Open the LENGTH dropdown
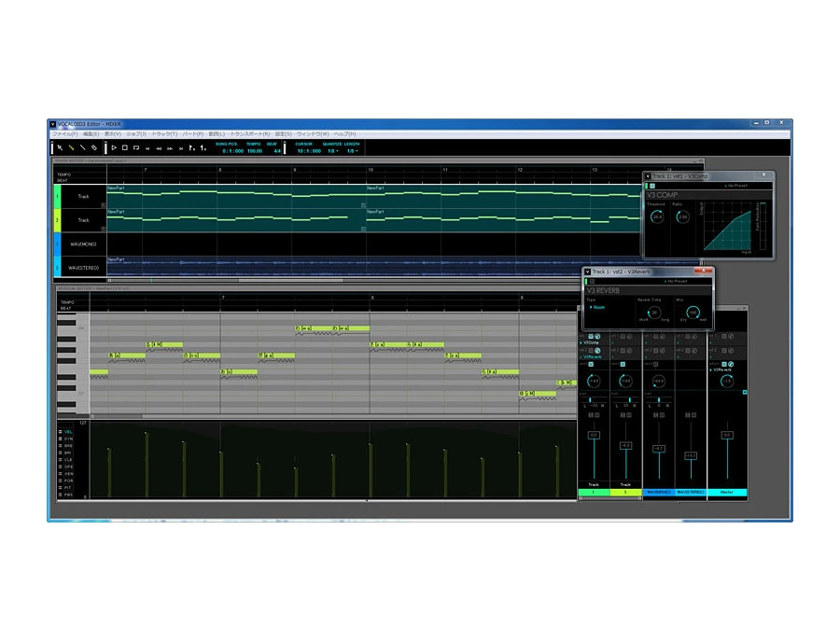The width and height of the screenshot is (840, 641). pos(352,151)
